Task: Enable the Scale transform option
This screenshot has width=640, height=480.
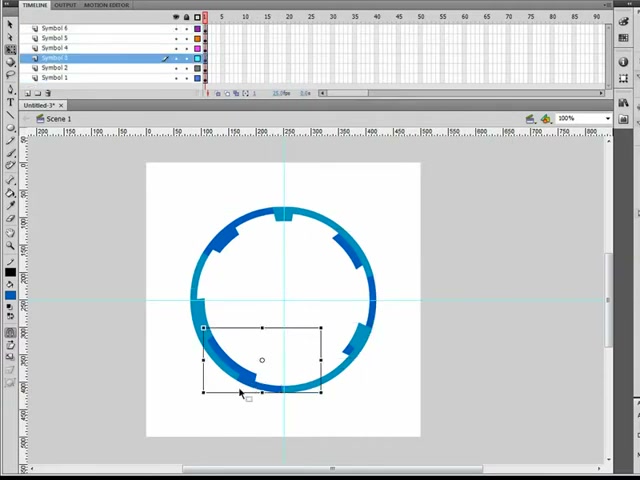Action: coord(10,357)
